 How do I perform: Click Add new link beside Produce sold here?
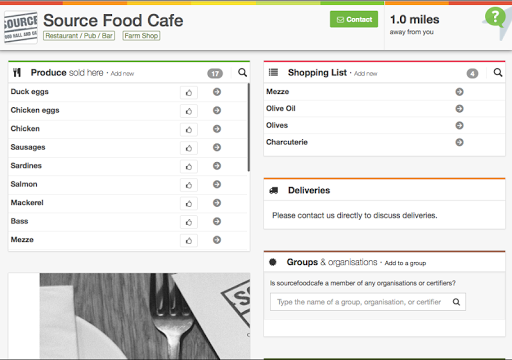122,74
